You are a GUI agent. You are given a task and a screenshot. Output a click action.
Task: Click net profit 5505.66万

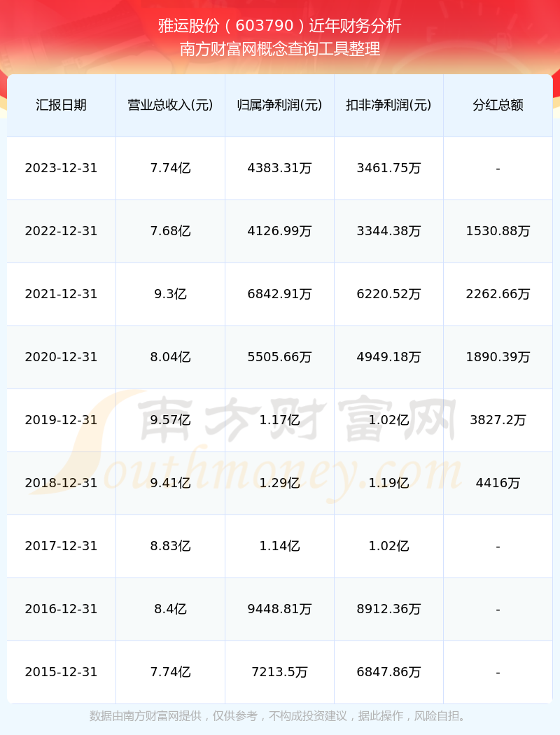tap(280, 357)
